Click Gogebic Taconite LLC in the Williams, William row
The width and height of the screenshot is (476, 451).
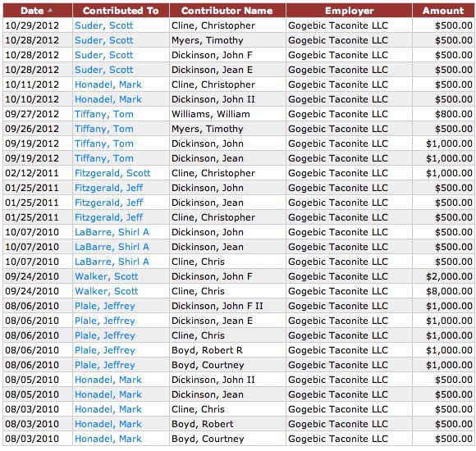[x=338, y=114]
